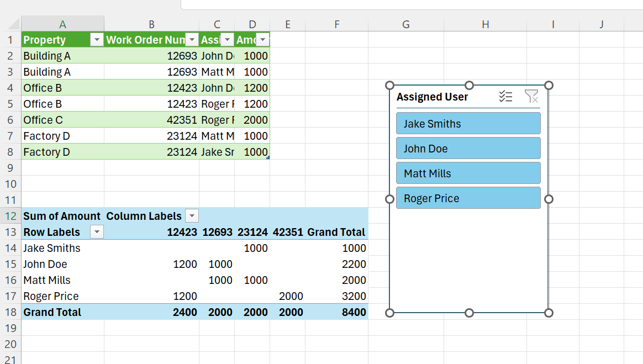Select pivot row label John Doe
This screenshot has width=643, height=364.
pyautogui.click(x=63, y=264)
